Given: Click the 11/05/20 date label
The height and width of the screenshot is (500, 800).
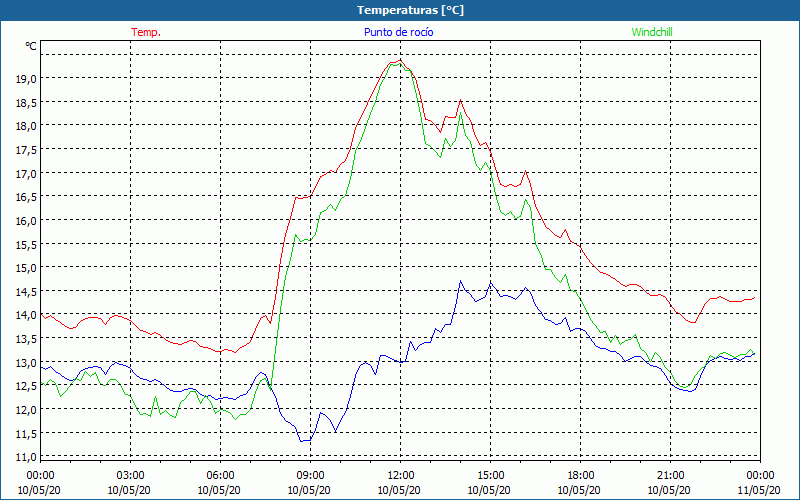Looking at the screenshot, I should pyautogui.click(x=759, y=490).
